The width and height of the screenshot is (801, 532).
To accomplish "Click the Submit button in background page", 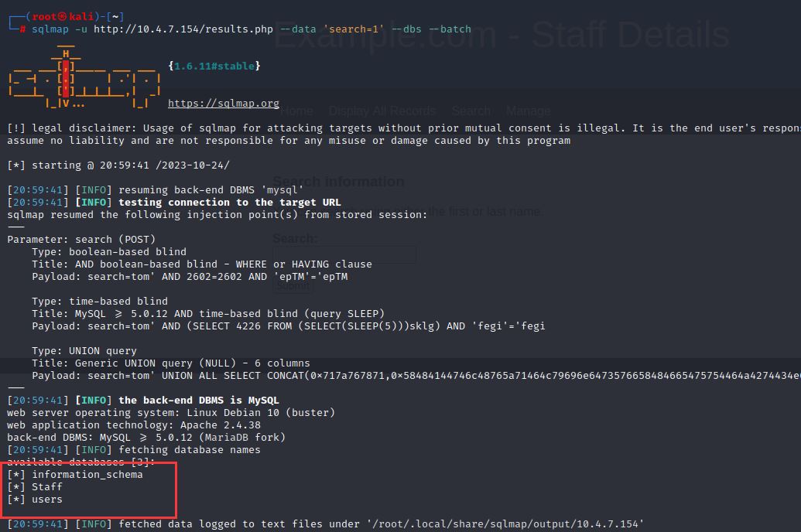I will click(x=293, y=285).
